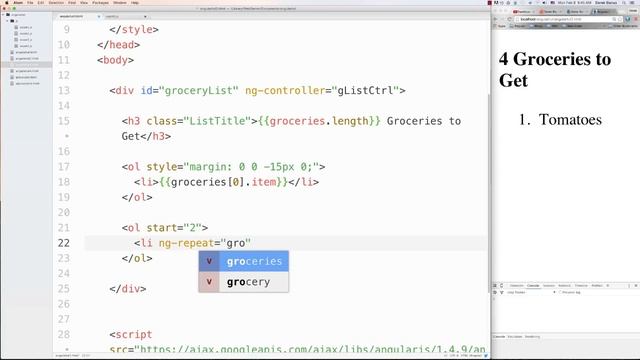Open the Atom application menu
This screenshot has width=640, height=360.
coord(18,2)
